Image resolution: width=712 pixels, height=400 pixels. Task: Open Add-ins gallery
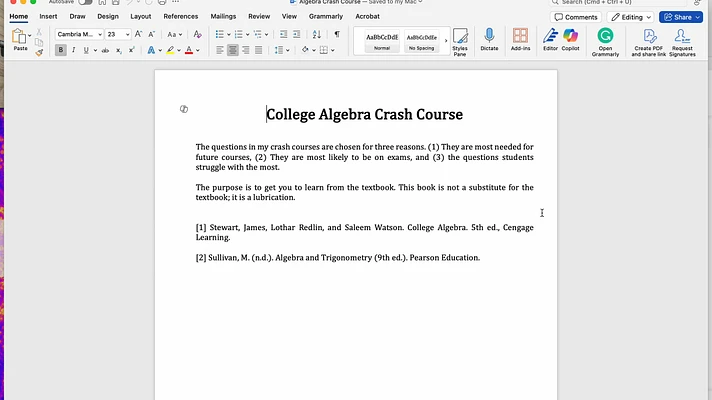[x=520, y=39]
